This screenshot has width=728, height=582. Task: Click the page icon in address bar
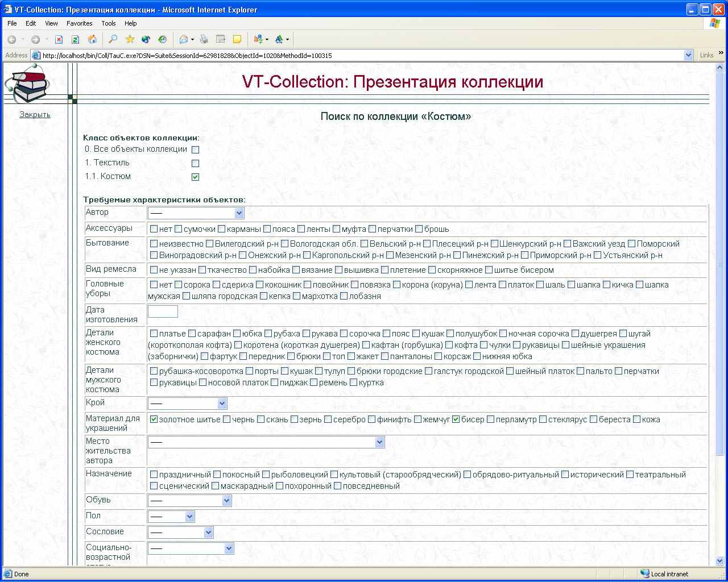pyautogui.click(x=36, y=56)
